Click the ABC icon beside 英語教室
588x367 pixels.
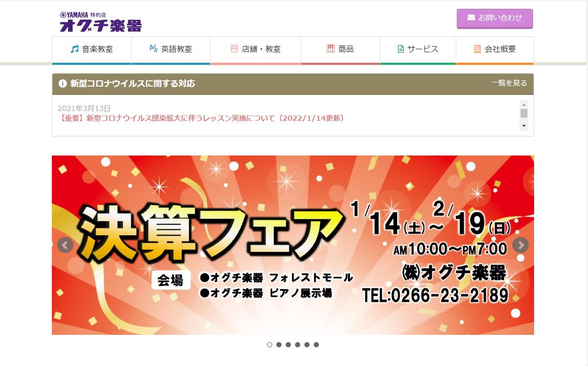pyautogui.click(x=153, y=48)
